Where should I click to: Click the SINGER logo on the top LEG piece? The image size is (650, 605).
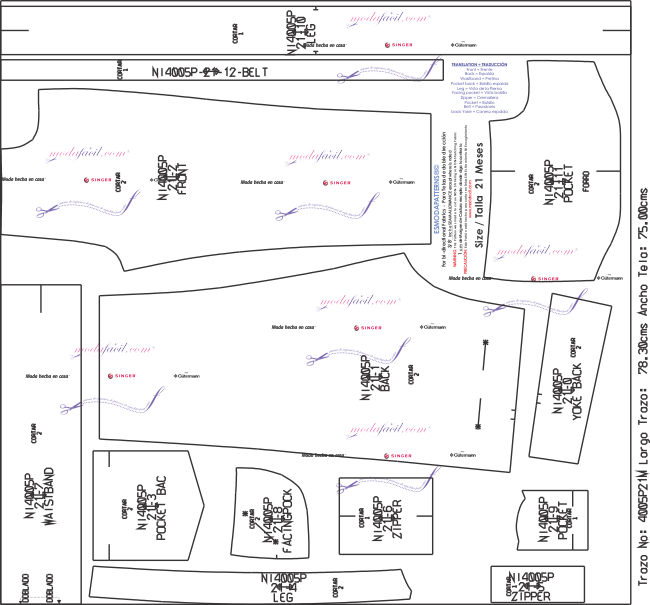click(x=400, y=45)
